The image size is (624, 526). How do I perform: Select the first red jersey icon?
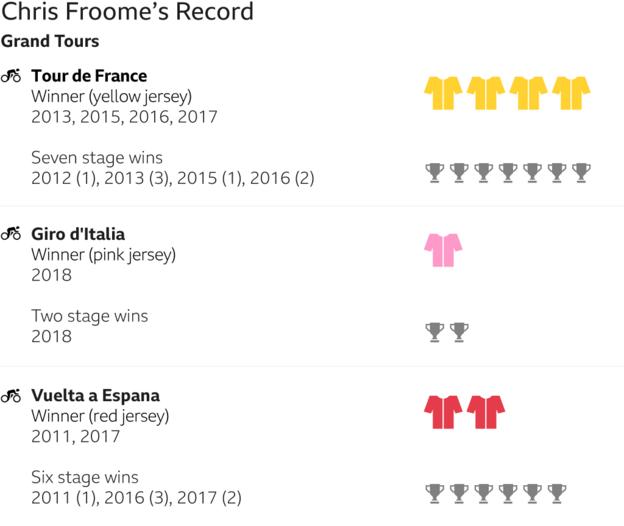pyautogui.click(x=443, y=411)
